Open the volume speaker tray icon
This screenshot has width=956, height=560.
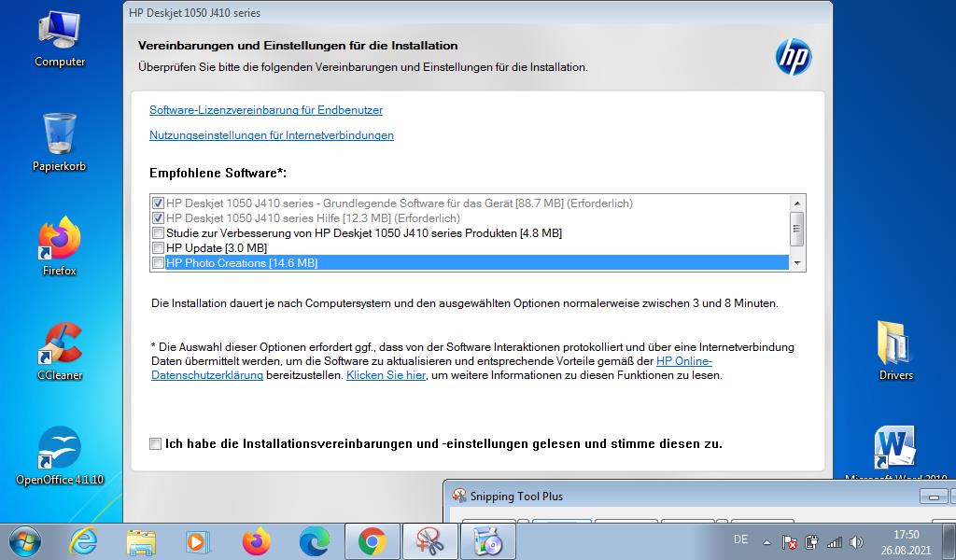click(857, 541)
